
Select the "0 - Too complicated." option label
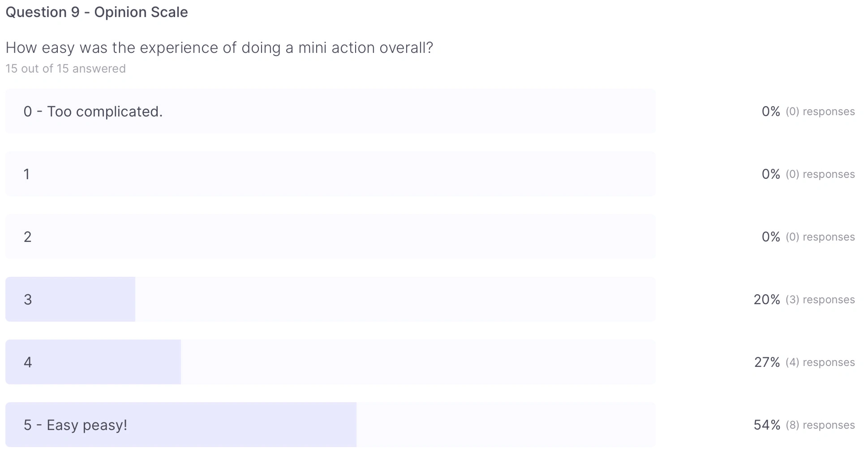(93, 112)
